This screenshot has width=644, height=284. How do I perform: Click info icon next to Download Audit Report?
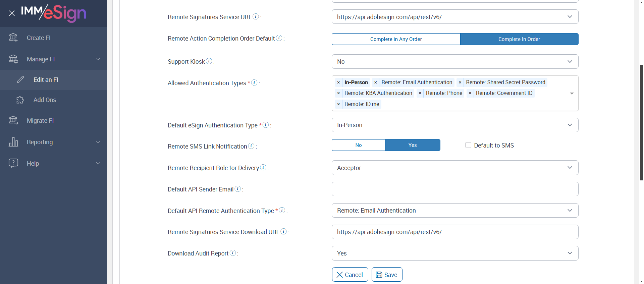[x=233, y=253]
